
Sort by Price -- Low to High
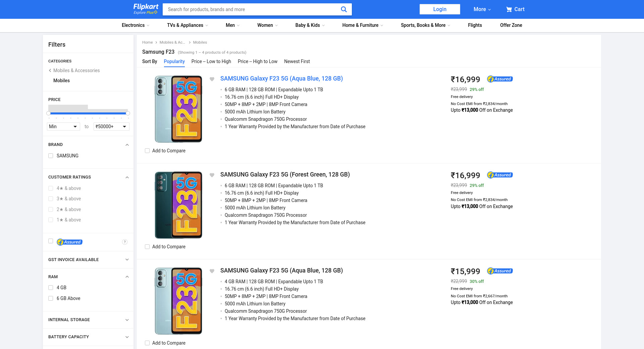211,61
